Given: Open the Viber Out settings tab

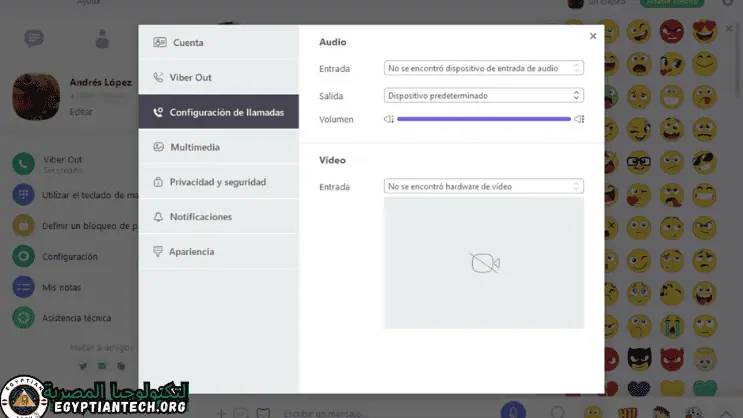Looking at the screenshot, I should (218, 77).
